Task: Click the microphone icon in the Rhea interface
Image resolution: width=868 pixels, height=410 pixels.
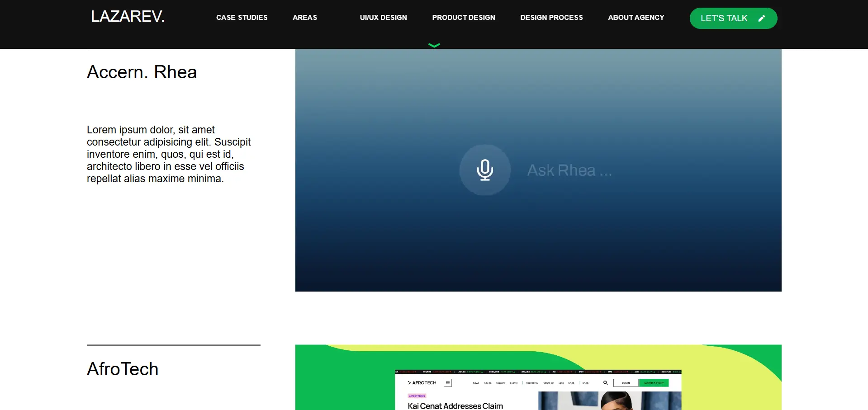Action: coord(484,170)
